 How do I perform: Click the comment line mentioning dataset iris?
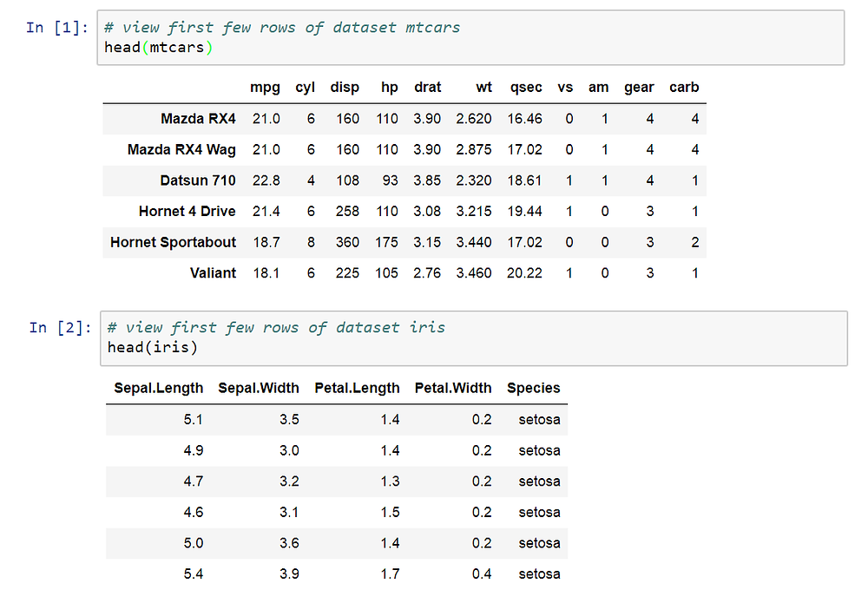(276, 327)
